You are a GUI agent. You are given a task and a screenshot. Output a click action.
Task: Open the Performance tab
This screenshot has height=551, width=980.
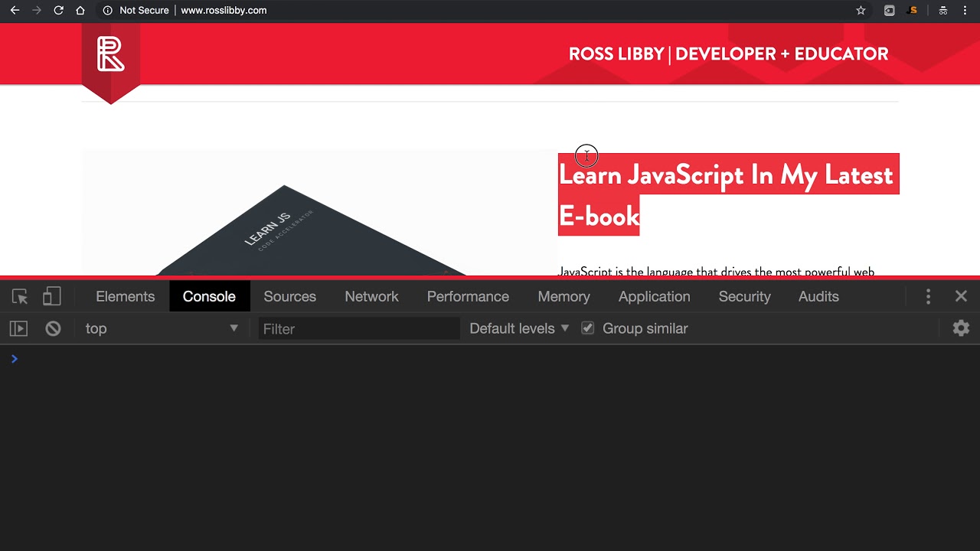468,296
